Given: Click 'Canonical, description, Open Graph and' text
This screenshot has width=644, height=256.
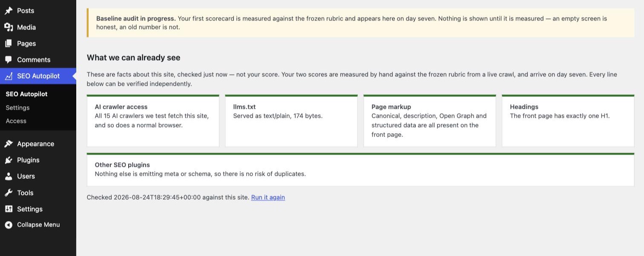Looking at the screenshot, I should pyautogui.click(x=429, y=116).
